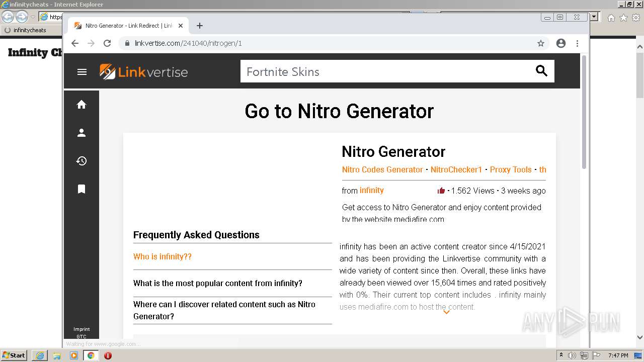Viewport: 644px width, 362px height.
Task: Click the '3 weeks ago' text
Action: click(x=523, y=191)
